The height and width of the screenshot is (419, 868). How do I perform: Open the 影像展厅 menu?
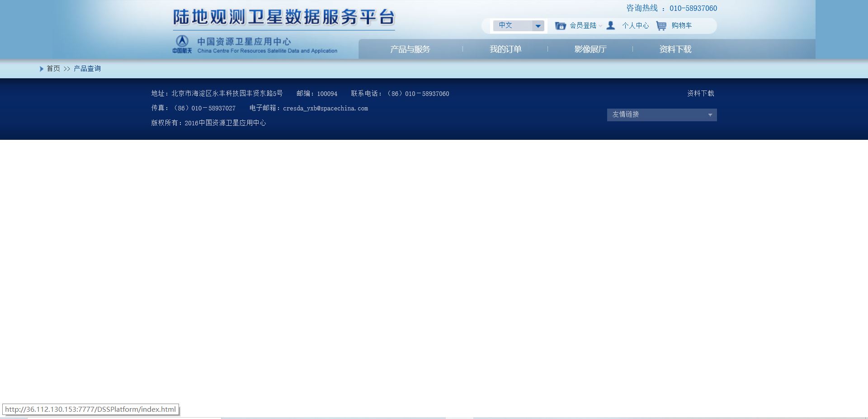click(590, 49)
